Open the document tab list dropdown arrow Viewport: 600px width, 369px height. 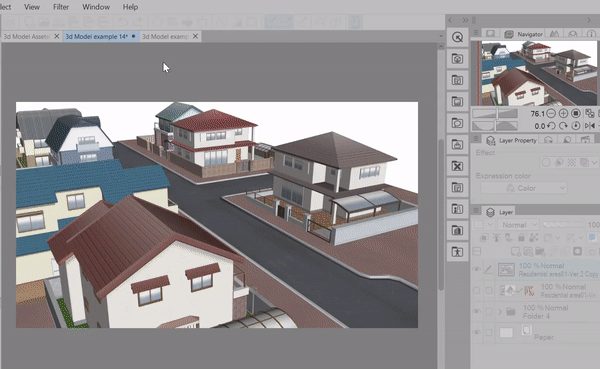click(x=441, y=36)
